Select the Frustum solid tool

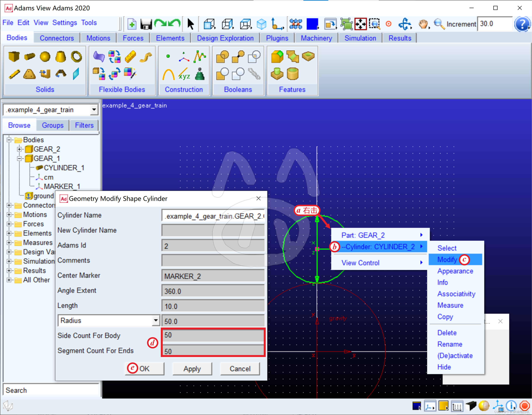click(60, 56)
